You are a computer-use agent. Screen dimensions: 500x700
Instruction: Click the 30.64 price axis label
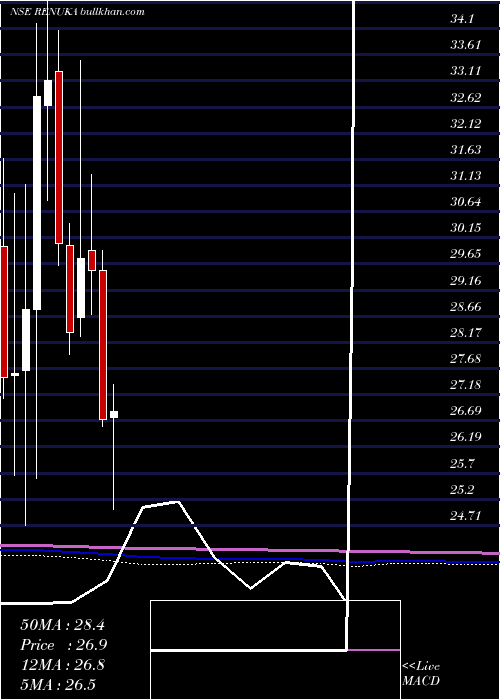pyautogui.click(x=466, y=202)
